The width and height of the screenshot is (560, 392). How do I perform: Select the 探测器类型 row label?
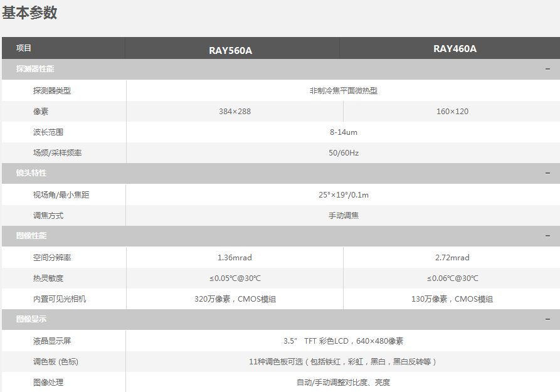pyautogui.click(x=52, y=90)
